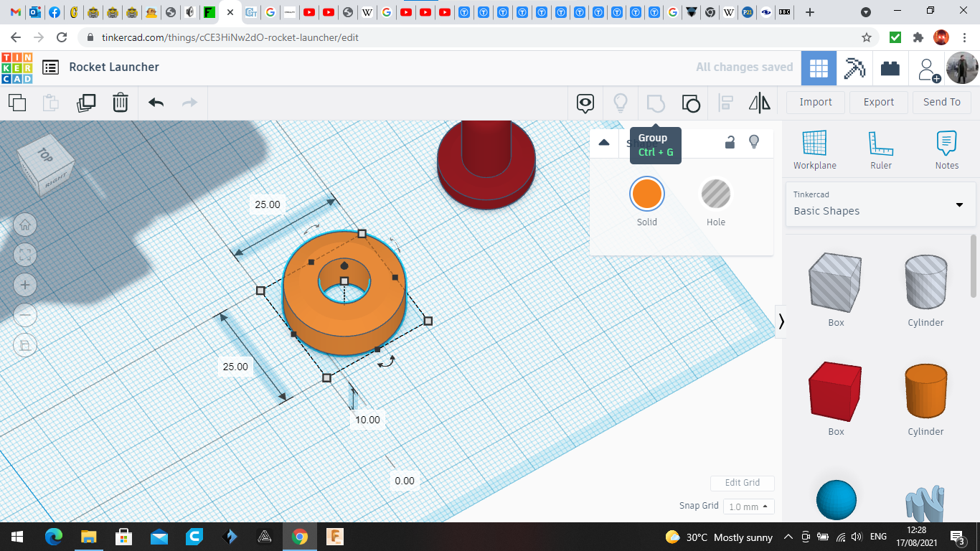980x551 pixels.
Task: Open the Snap Grid dropdown
Action: click(748, 507)
